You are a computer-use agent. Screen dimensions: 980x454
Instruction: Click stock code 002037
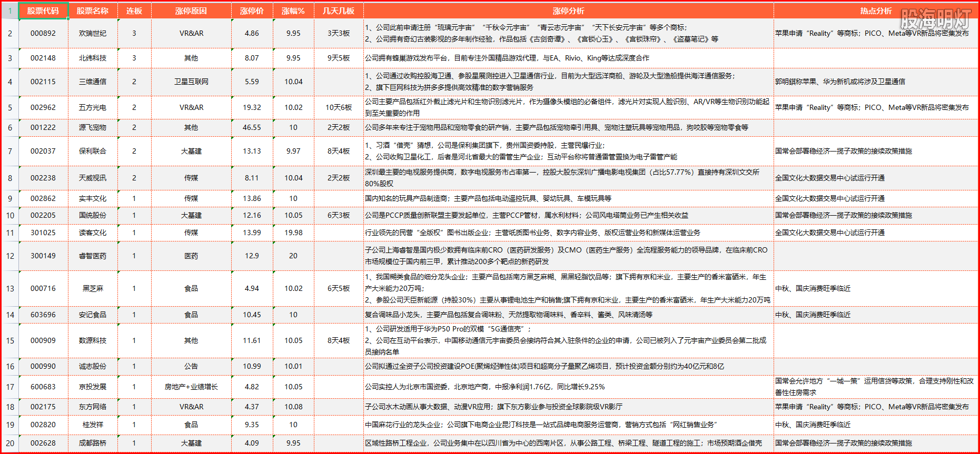[43, 151]
